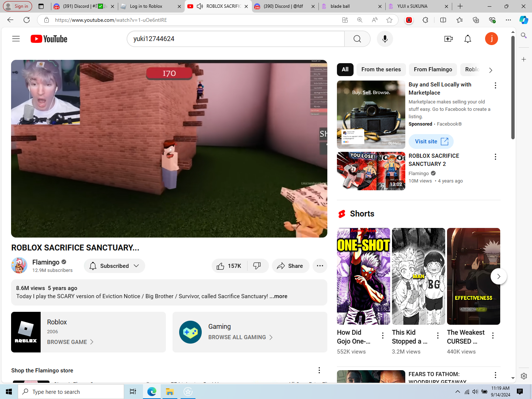The image size is (532, 399).
Task: Open ROBLOX SACRIFICE SANCTUARY 2 title
Action: pos(434,160)
